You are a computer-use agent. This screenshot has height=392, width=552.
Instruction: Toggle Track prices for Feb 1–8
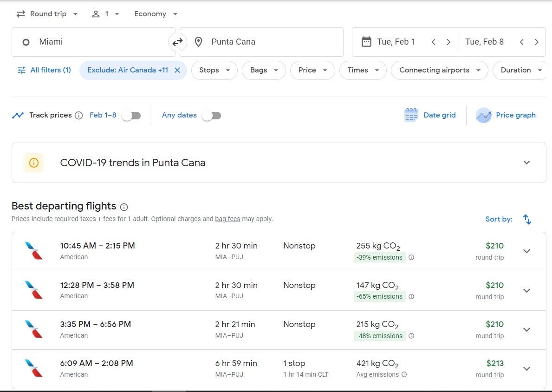pos(131,116)
